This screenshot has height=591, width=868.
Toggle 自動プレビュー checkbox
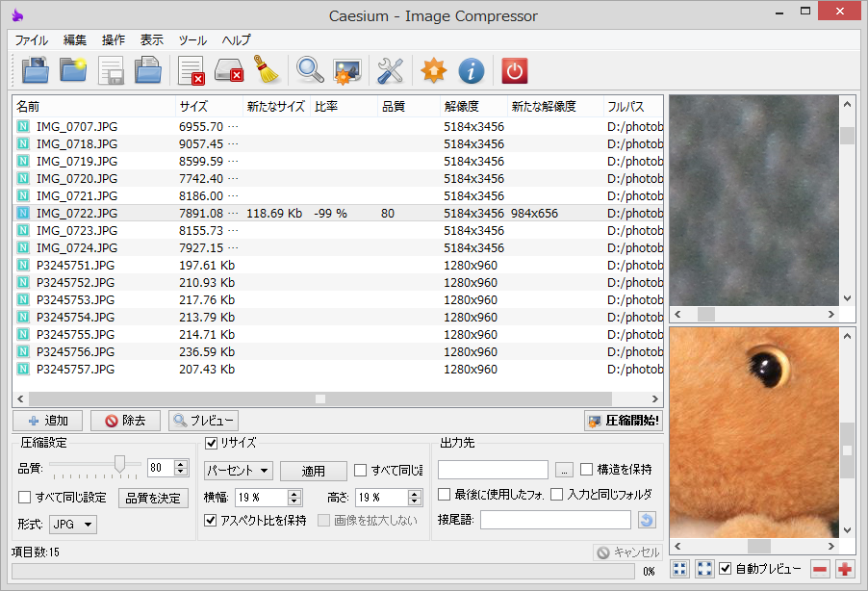(725, 568)
